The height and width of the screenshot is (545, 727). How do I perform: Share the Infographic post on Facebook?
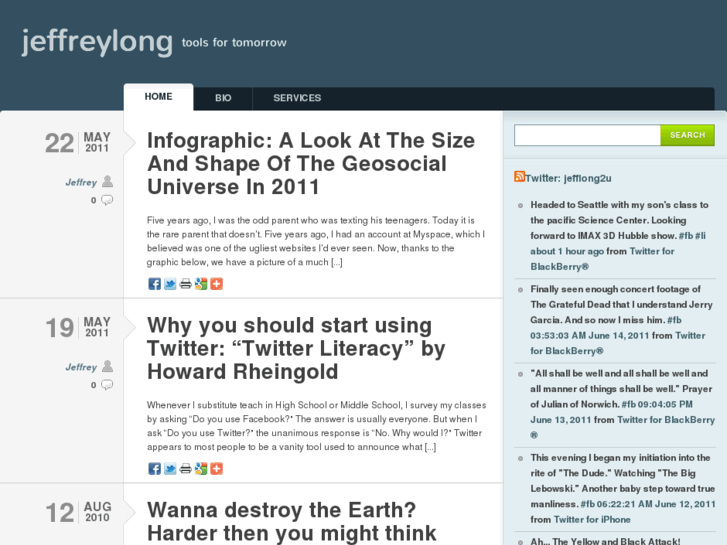click(x=154, y=284)
